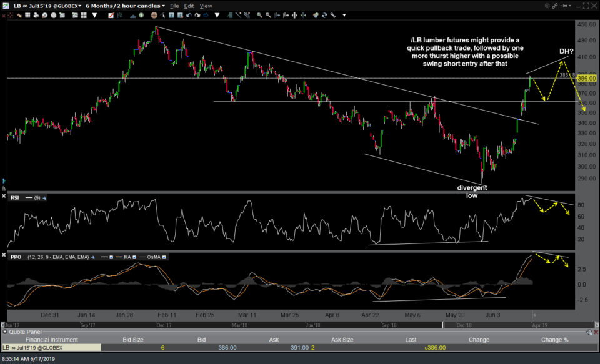Screen dimensions: 600x364
Task: Open the Edit menu
Action: (x=189, y=6)
